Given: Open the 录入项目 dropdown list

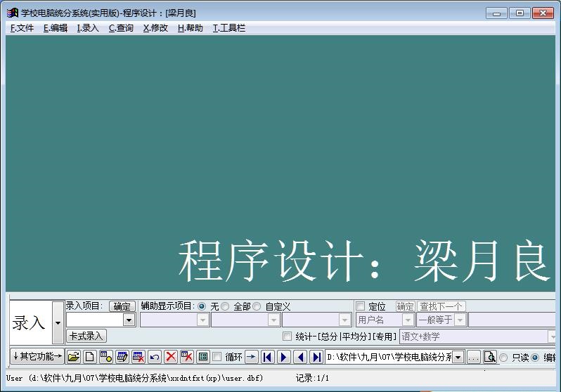Looking at the screenshot, I should click(x=129, y=320).
